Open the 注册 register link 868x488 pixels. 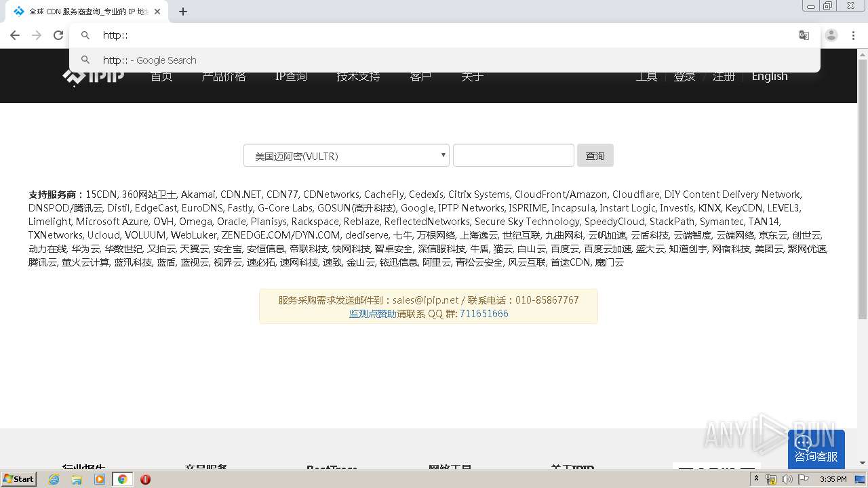pos(724,76)
